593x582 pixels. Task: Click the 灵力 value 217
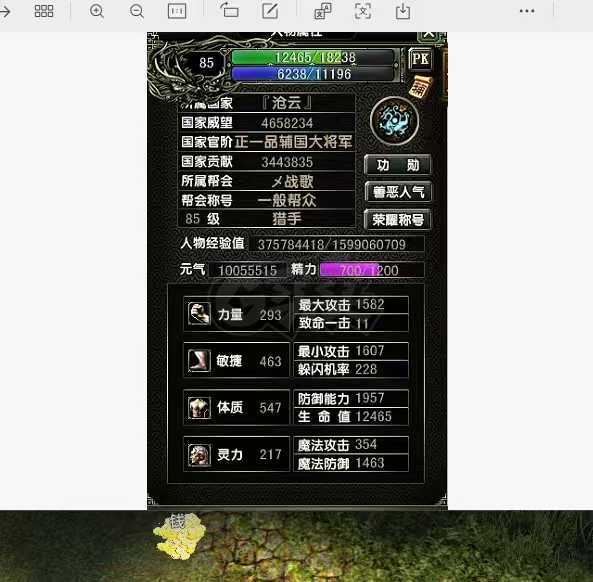[x=270, y=455]
